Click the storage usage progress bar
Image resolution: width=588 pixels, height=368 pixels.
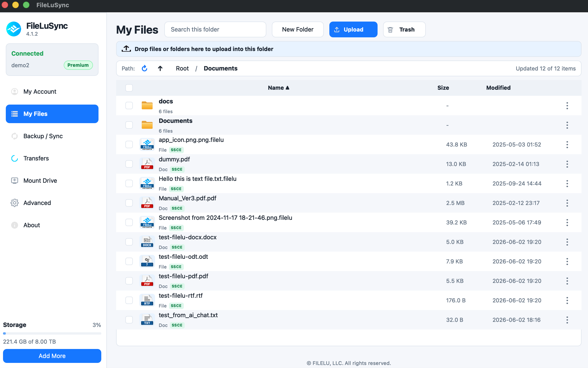pyautogui.click(x=52, y=333)
